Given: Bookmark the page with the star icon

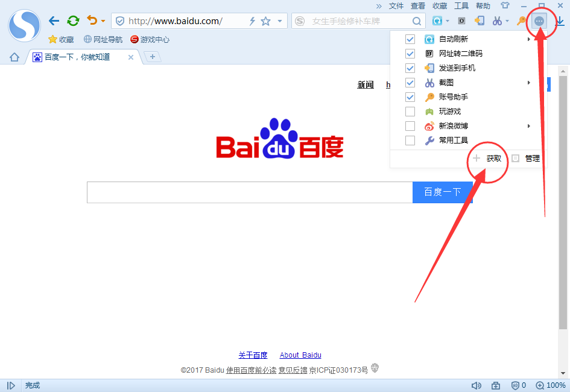Looking at the screenshot, I should click(266, 21).
